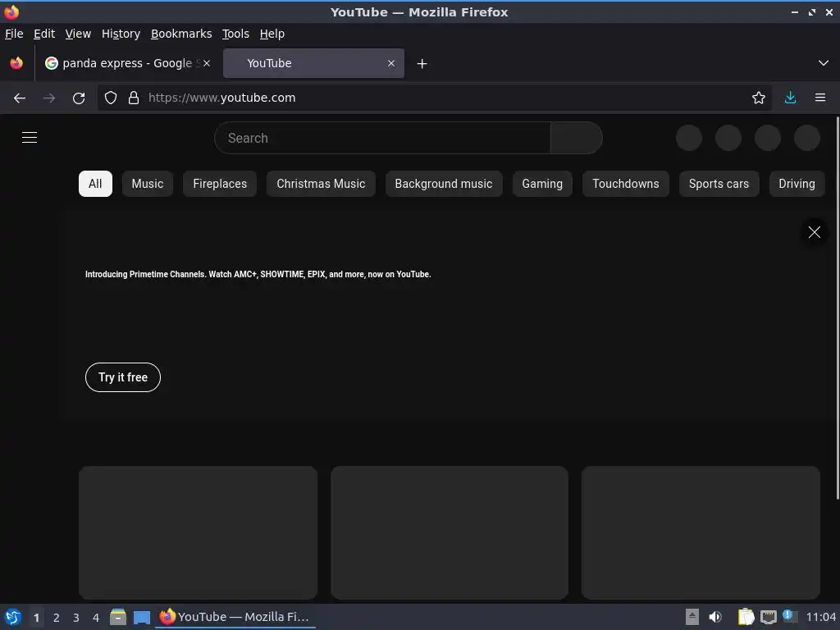Filter videos by the Music chip
The image size is (840, 630).
[x=148, y=184]
